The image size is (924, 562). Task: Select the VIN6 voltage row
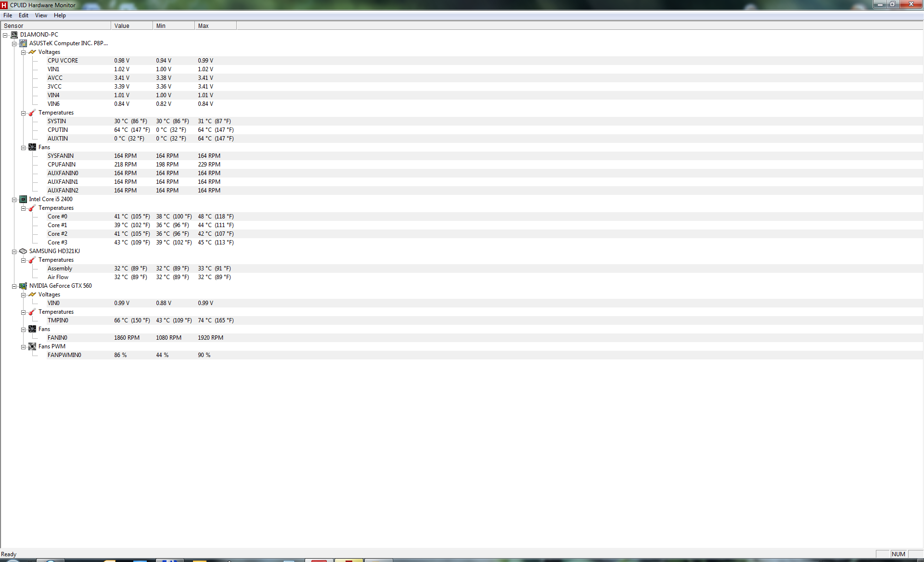click(x=485, y=104)
